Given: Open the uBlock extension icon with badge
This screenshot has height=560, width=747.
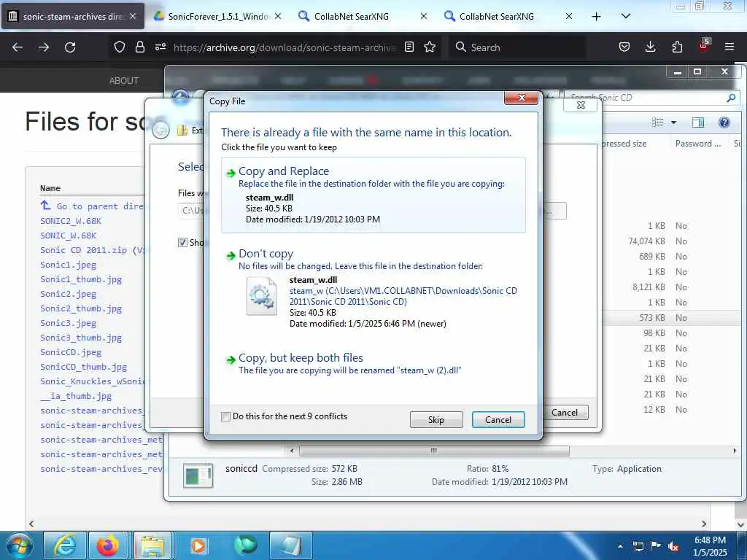Looking at the screenshot, I should (704, 46).
